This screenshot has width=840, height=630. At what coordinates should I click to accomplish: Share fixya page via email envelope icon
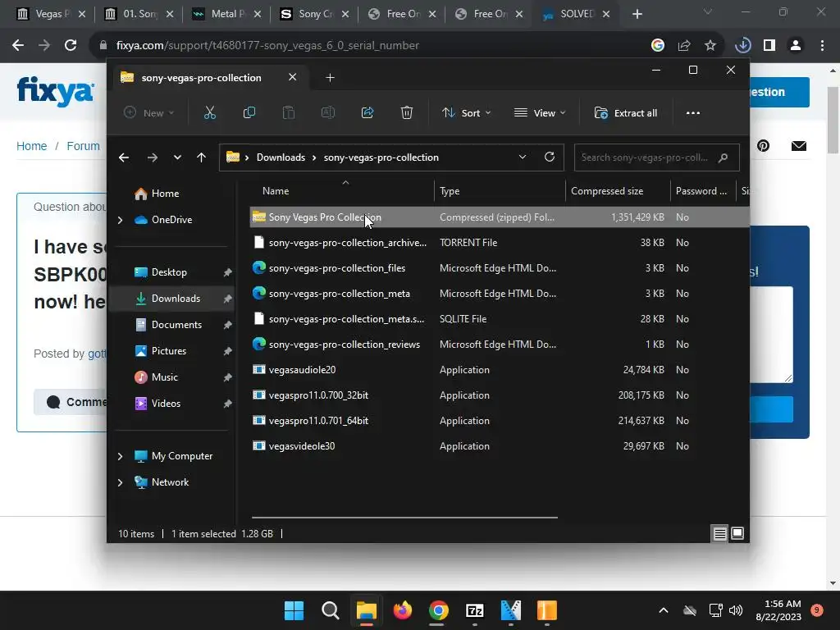click(x=799, y=146)
